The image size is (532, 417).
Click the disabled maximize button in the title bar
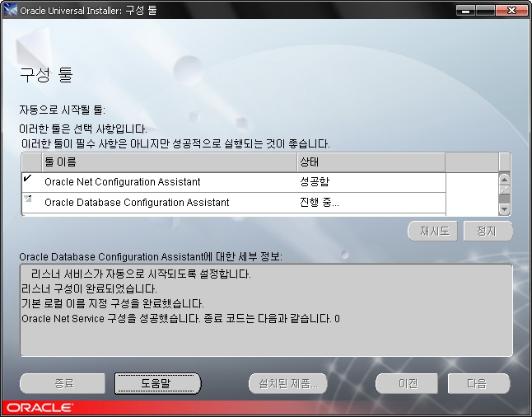(485, 11)
